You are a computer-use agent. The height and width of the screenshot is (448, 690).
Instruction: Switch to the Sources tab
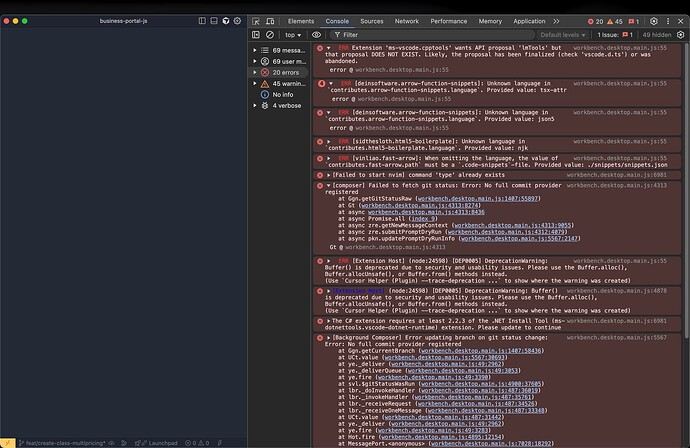(371, 21)
